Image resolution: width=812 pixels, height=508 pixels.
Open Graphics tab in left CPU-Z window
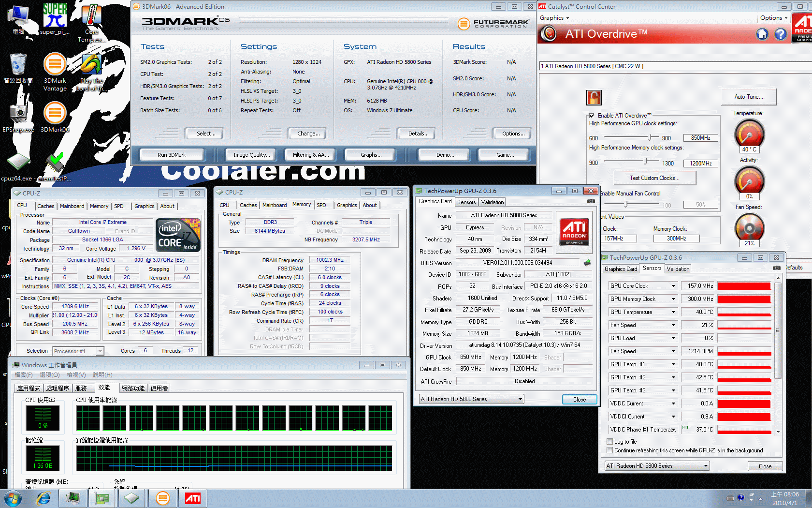click(145, 206)
